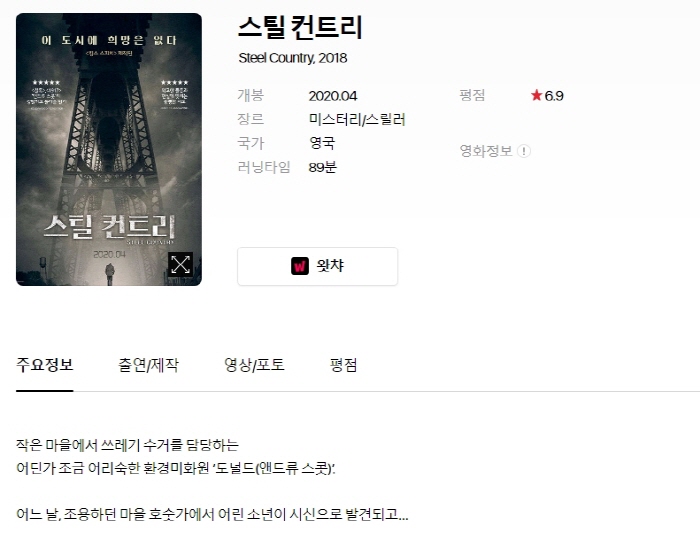This screenshot has height=536, width=700.
Task: Select the 주요정보 tab
Action: click(45, 365)
